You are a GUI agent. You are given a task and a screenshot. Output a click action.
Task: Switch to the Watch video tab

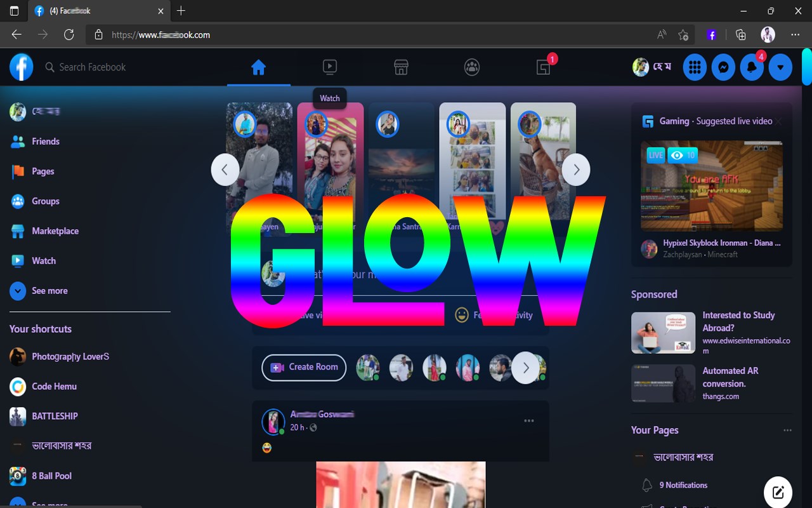tap(329, 67)
